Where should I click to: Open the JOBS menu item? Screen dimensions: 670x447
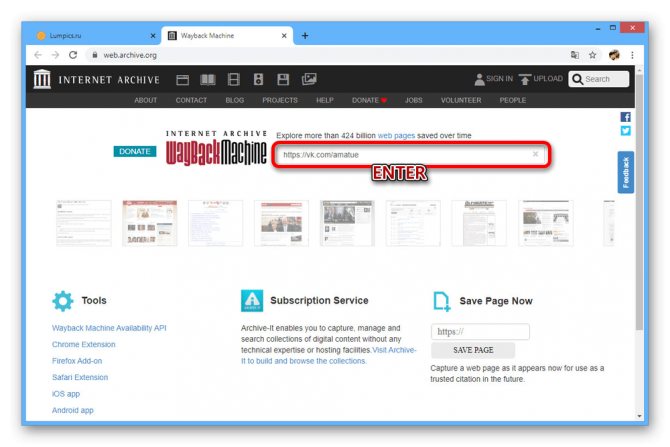414,100
